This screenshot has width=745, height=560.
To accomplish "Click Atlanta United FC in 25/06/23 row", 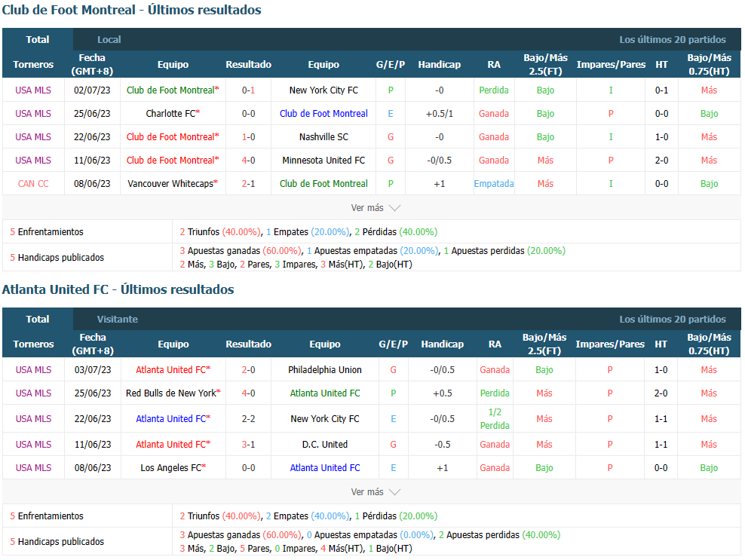I will coord(324,393).
